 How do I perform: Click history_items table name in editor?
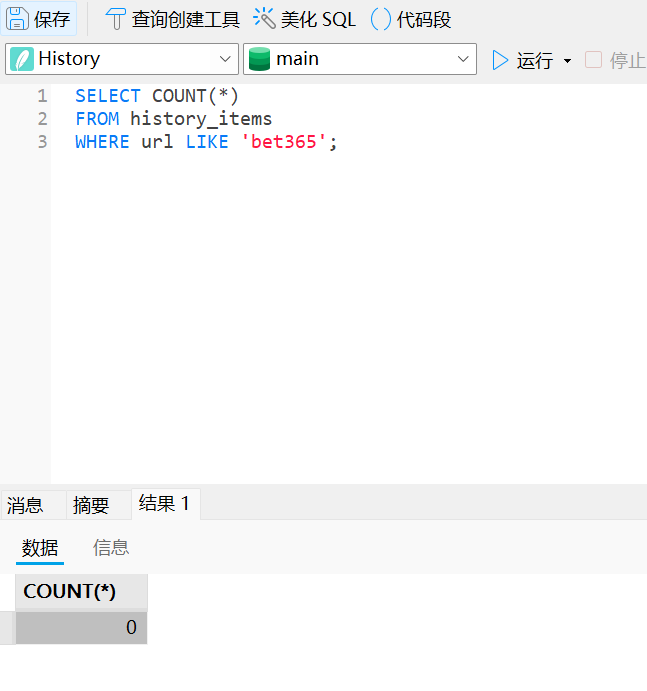201,119
